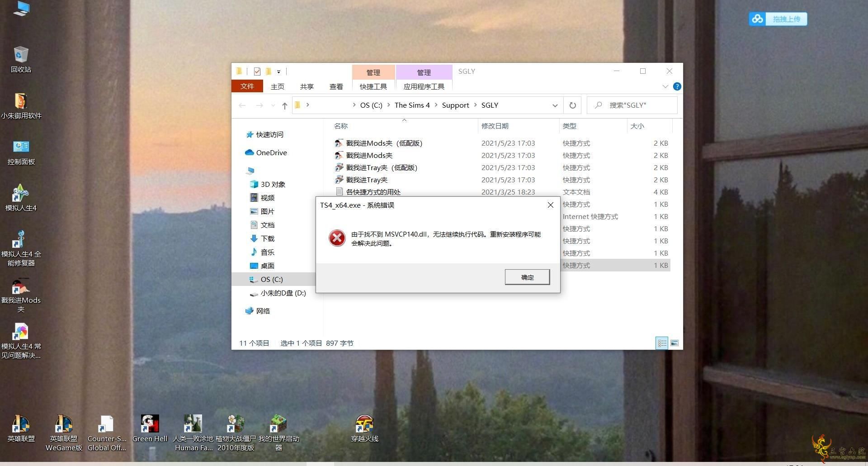Select 图片 in navigation pane
This screenshot has height=466, width=868.
tap(262, 211)
